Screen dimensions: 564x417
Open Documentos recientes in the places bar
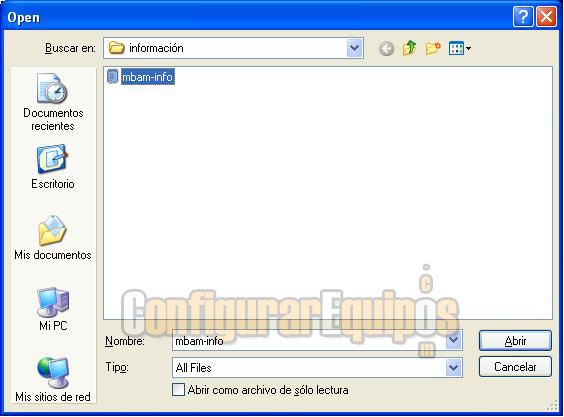[x=53, y=102]
